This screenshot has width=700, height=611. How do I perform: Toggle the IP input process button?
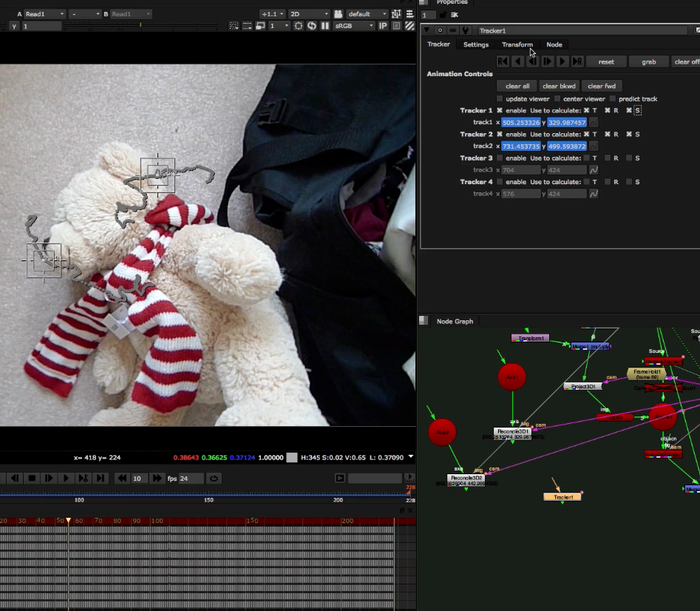coord(383,26)
